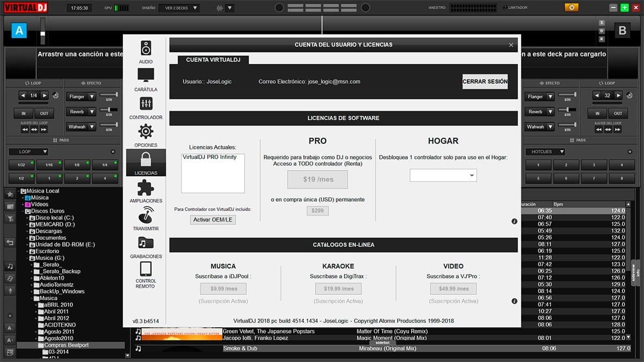Click the $299 permanent purchase button
This screenshot has height=362, width=644.
click(318, 211)
